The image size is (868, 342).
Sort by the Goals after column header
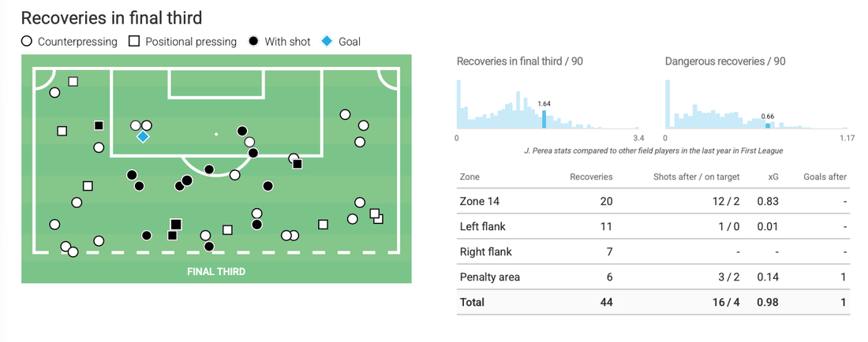(825, 177)
